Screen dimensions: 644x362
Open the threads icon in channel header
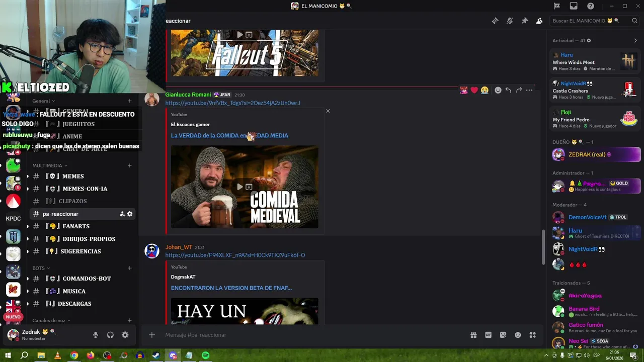[x=495, y=21]
